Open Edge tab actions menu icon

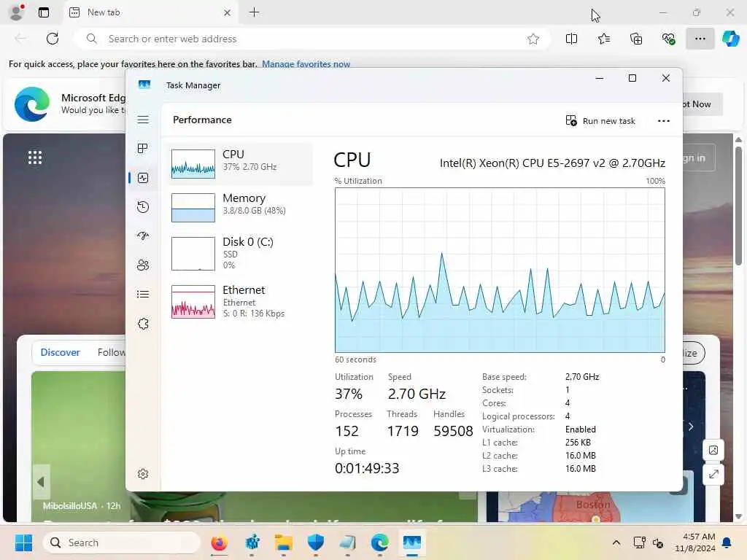coord(44,12)
